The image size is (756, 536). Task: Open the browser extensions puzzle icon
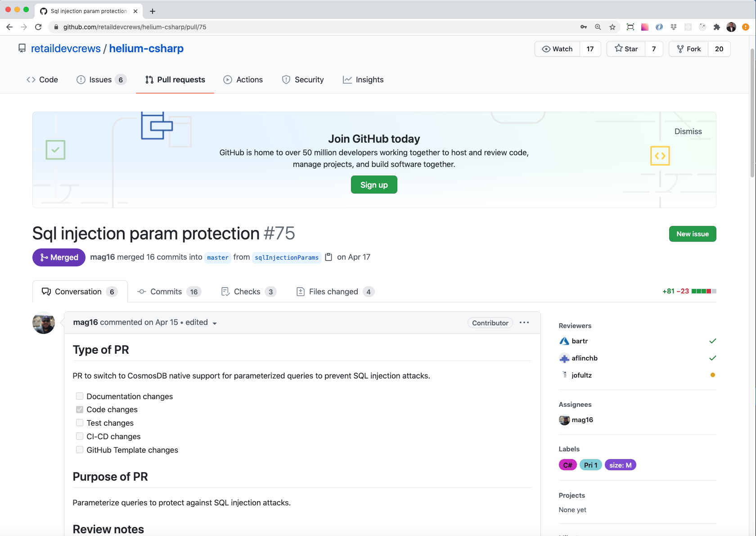point(717,27)
